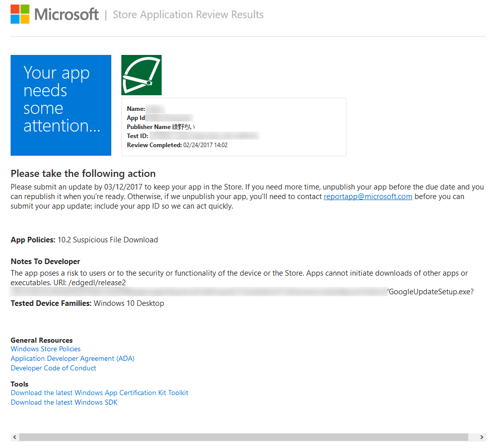Click the 'Store Application Review Results' header text
Image resolution: width=499 pixels, height=448 pixels.
click(x=188, y=15)
